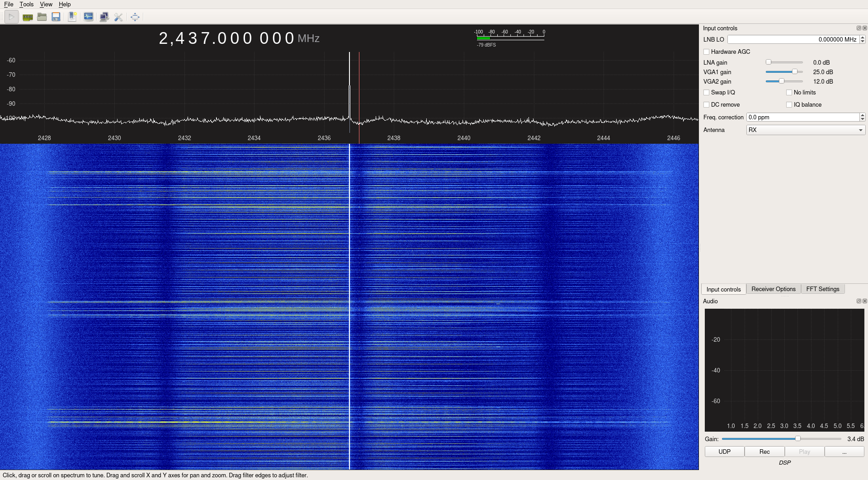The image size is (868, 480).
Task: Switch to the Receiver Options tab
Action: pos(774,289)
